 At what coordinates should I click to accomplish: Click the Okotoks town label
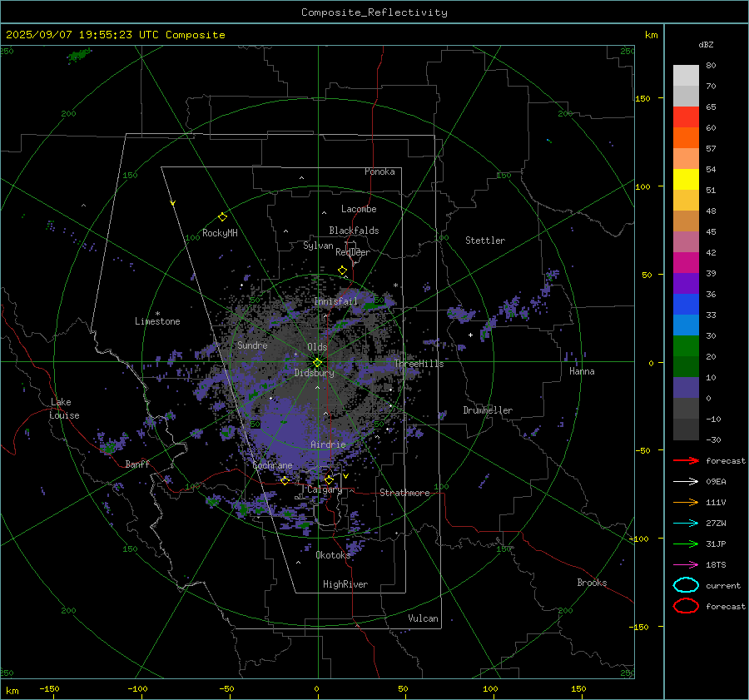click(333, 555)
